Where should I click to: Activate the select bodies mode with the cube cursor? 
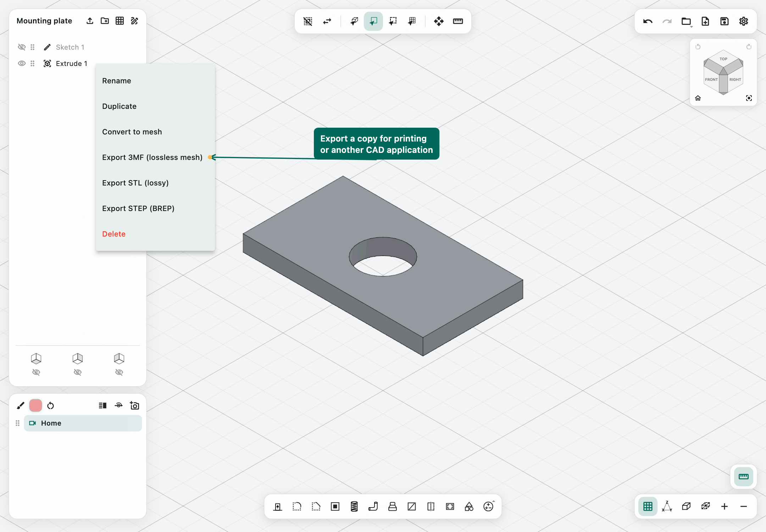pos(354,21)
